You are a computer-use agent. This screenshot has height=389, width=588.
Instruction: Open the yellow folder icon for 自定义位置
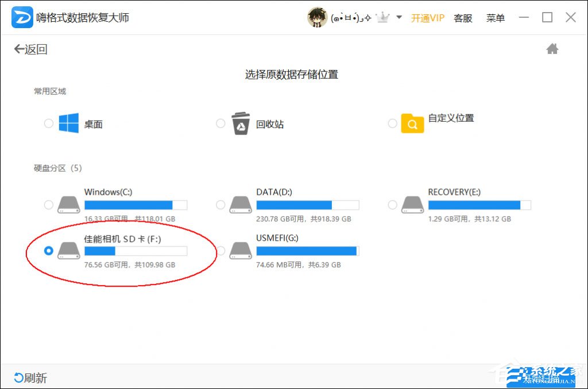(x=412, y=122)
